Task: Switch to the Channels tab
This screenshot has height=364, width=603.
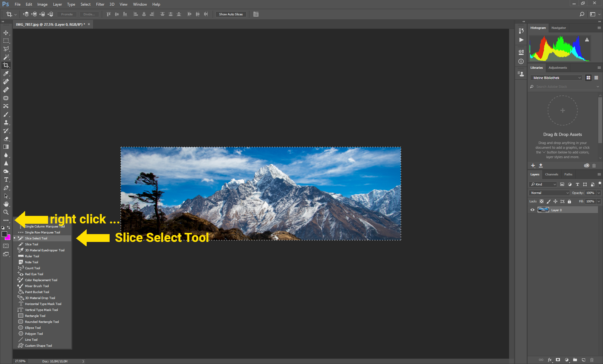Action: (551, 174)
